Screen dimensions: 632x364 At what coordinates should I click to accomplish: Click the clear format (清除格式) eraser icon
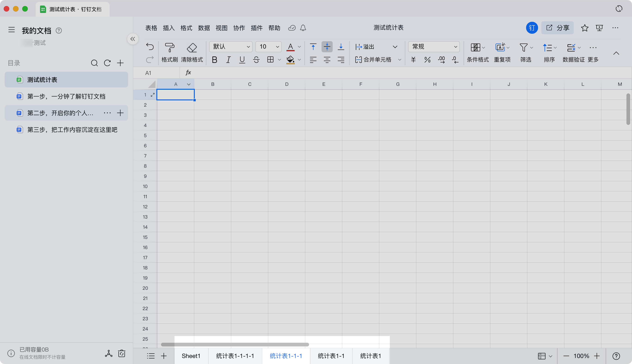[192, 47]
